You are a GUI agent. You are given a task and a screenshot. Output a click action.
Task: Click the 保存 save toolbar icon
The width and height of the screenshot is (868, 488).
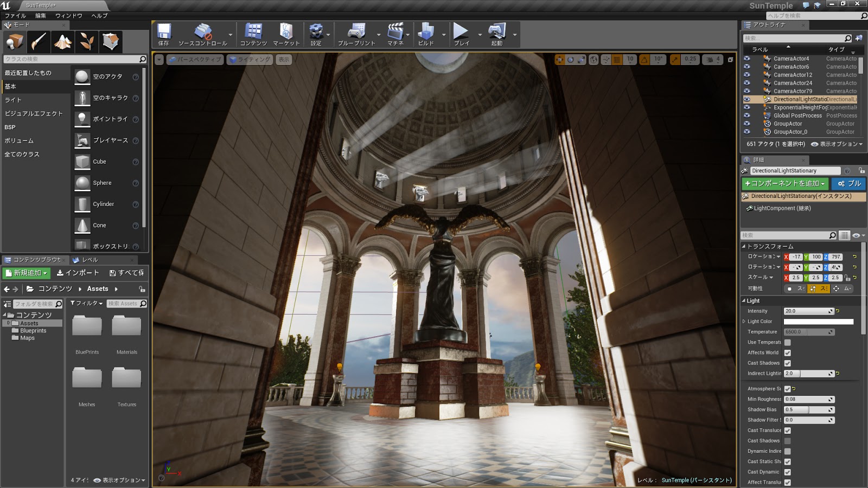pyautogui.click(x=164, y=35)
